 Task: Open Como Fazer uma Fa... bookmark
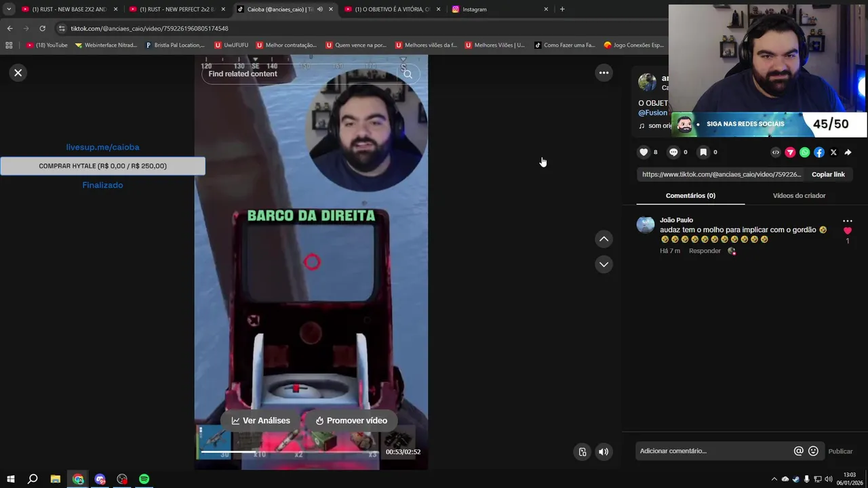coord(564,45)
